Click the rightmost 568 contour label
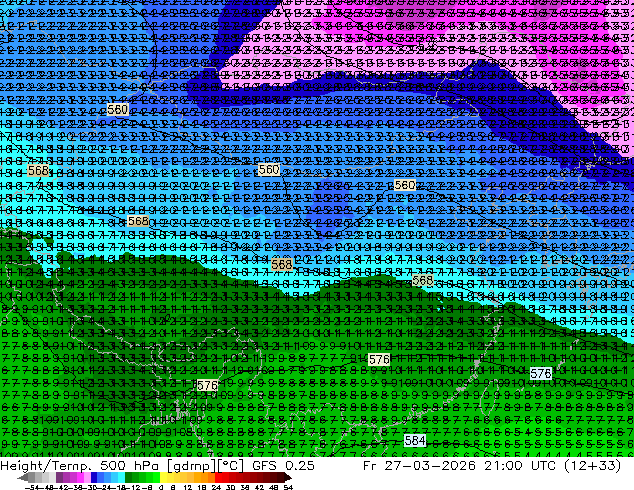The width and height of the screenshot is (634, 490). (x=423, y=280)
